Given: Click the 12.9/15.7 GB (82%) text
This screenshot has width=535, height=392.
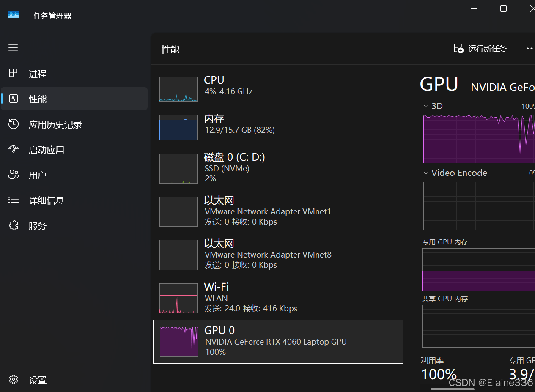Looking at the screenshot, I should pyautogui.click(x=240, y=130).
